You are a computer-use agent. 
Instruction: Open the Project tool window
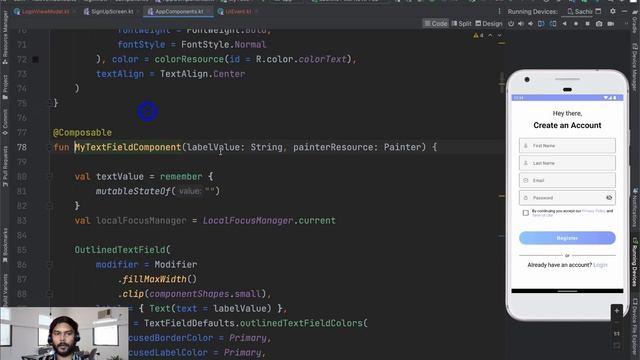tap(5, 87)
